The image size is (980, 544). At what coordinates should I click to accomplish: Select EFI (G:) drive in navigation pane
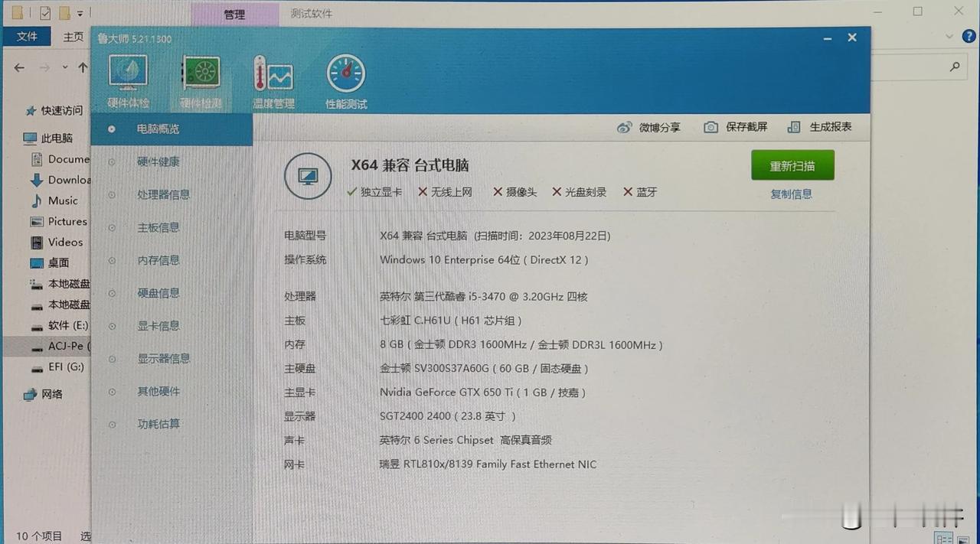coord(57,367)
